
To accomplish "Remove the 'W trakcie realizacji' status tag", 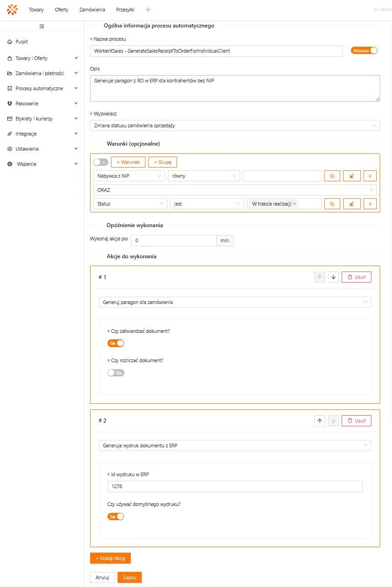I will [295, 204].
